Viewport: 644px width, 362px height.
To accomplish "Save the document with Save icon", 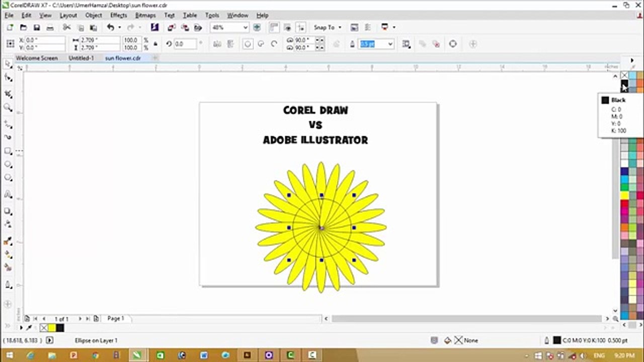I will [x=37, y=28].
